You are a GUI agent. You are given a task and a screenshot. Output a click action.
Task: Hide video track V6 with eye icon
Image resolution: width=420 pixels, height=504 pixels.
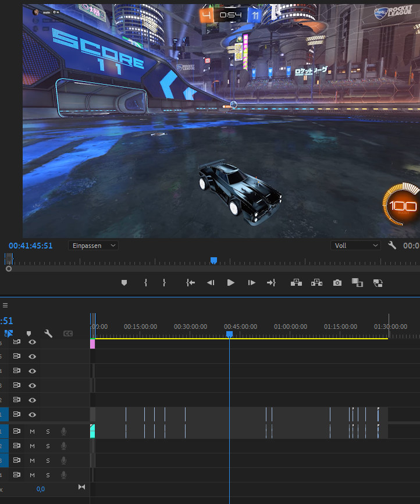coord(32,342)
